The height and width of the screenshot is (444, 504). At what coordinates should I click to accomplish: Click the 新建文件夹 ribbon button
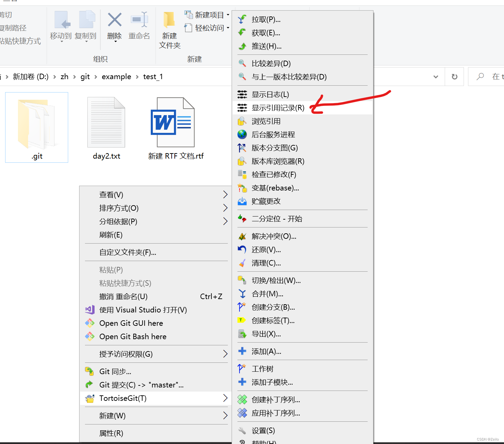click(170, 30)
